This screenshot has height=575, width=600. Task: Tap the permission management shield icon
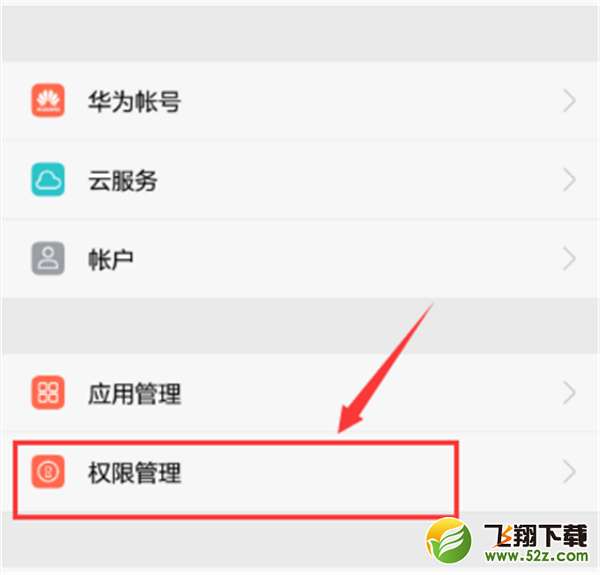[x=48, y=472]
